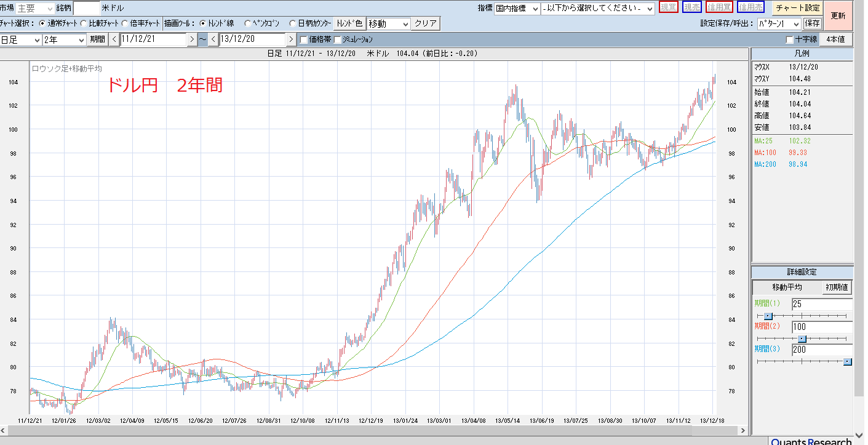Screen dimensions: 868x445
Task: Click the 現売 order button
Action: [x=692, y=7]
